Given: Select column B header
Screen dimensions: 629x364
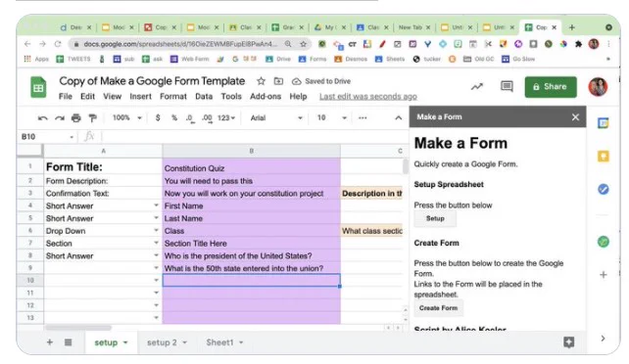Looking at the screenshot, I should (252, 151).
